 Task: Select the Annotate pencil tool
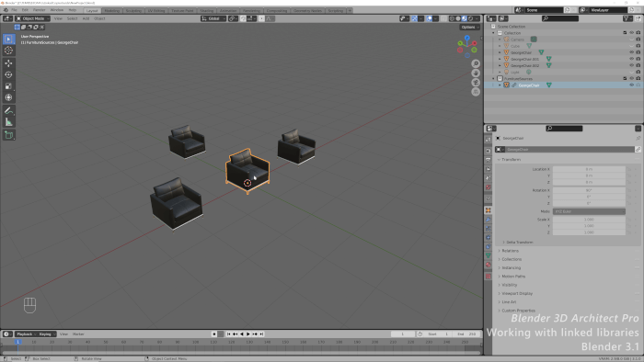pyautogui.click(x=8, y=110)
